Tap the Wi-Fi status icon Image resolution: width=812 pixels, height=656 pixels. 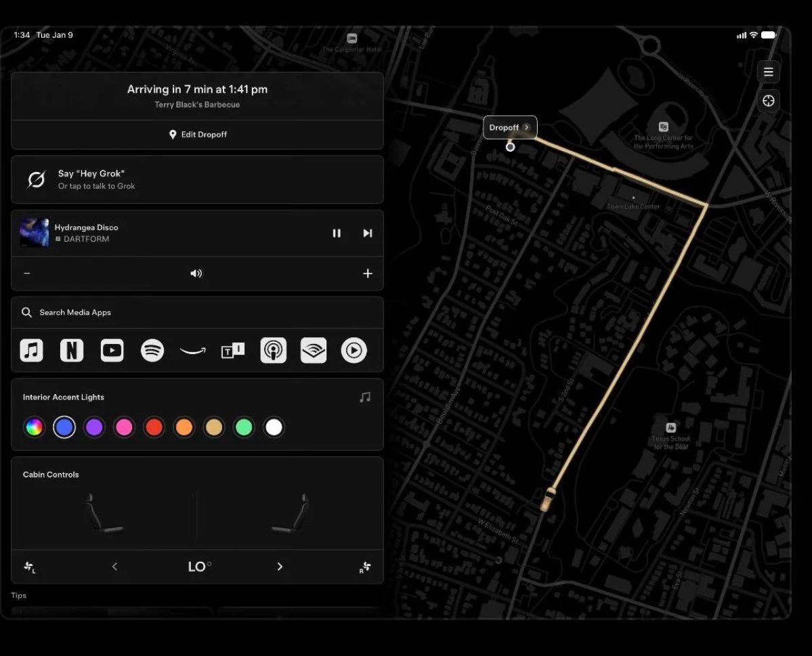click(x=754, y=35)
